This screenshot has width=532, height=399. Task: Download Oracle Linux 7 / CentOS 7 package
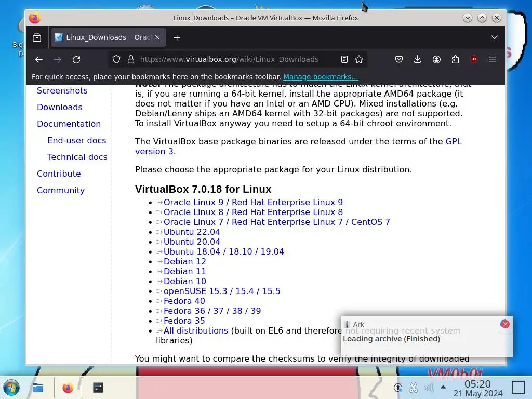[x=277, y=222]
